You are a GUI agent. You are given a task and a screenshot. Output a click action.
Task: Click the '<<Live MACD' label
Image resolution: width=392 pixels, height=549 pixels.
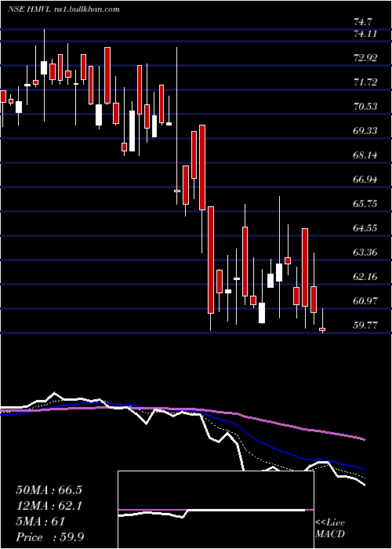(x=330, y=529)
